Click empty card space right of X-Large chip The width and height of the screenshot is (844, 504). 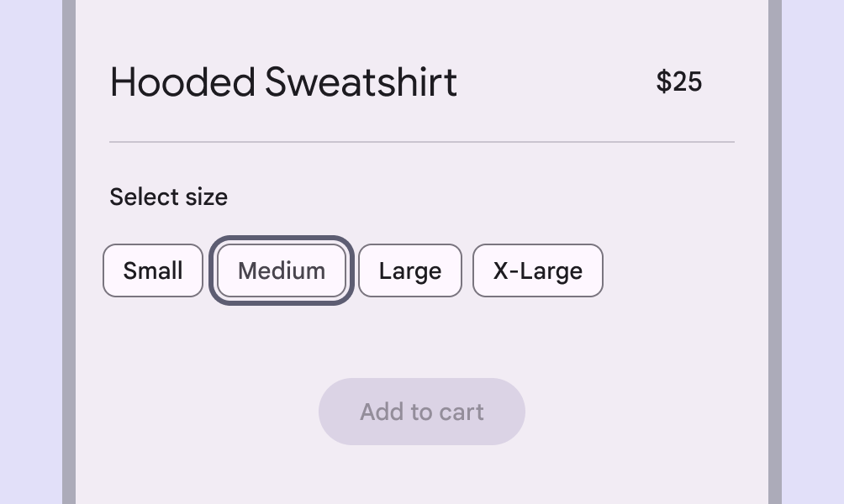pyautogui.click(x=681, y=270)
